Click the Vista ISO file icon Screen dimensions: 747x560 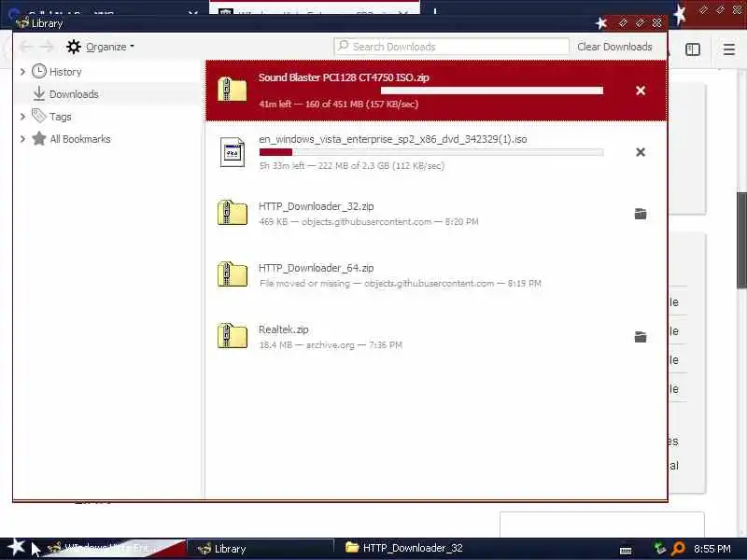232,152
